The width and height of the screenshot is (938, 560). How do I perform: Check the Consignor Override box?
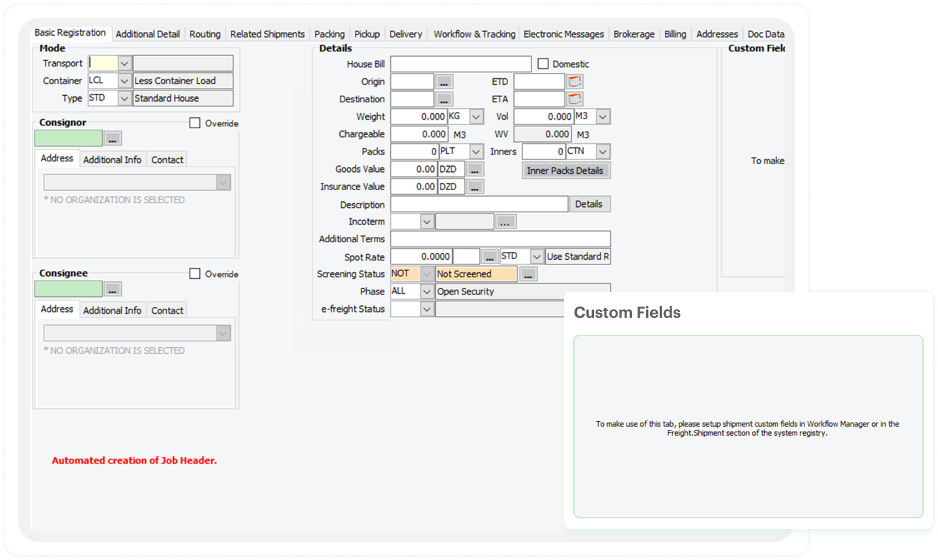click(x=195, y=123)
